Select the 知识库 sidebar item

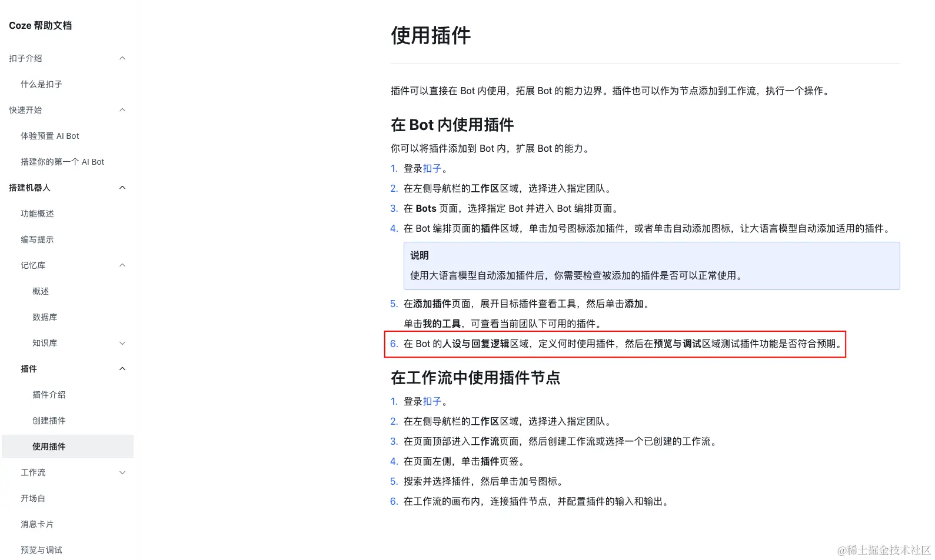click(45, 343)
